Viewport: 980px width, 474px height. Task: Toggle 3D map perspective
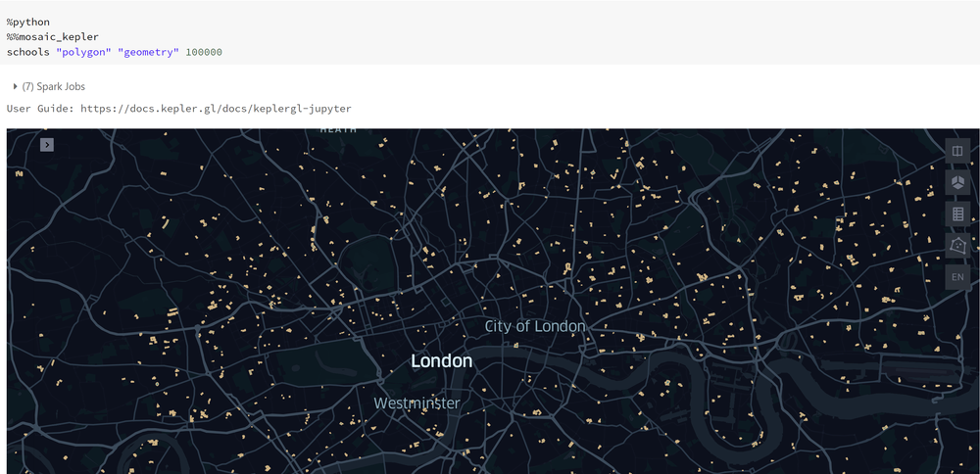tap(957, 182)
